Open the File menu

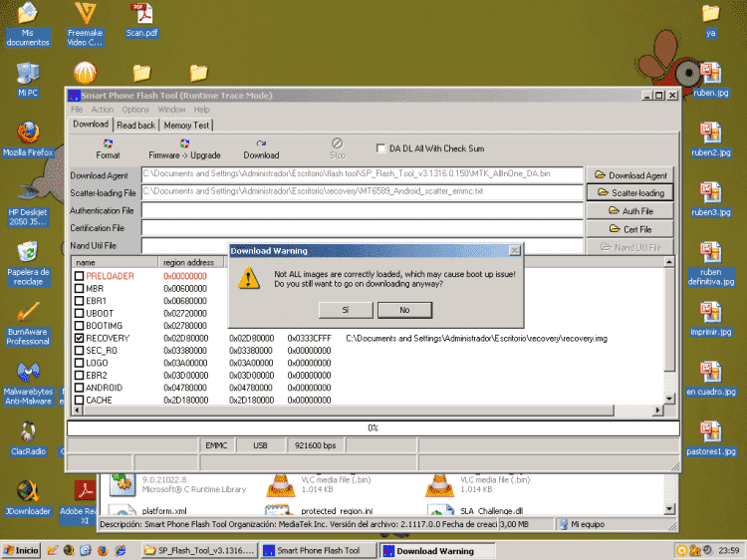click(77, 110)
